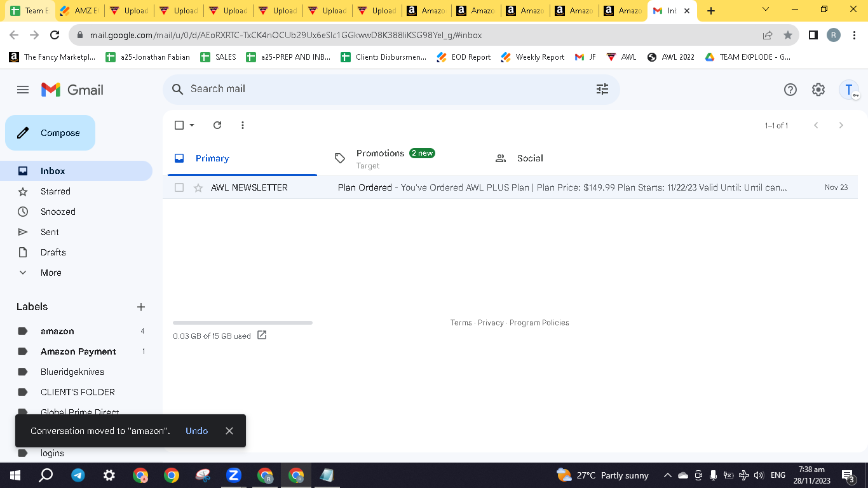Open the Inbox folder

tap(76, 171)
